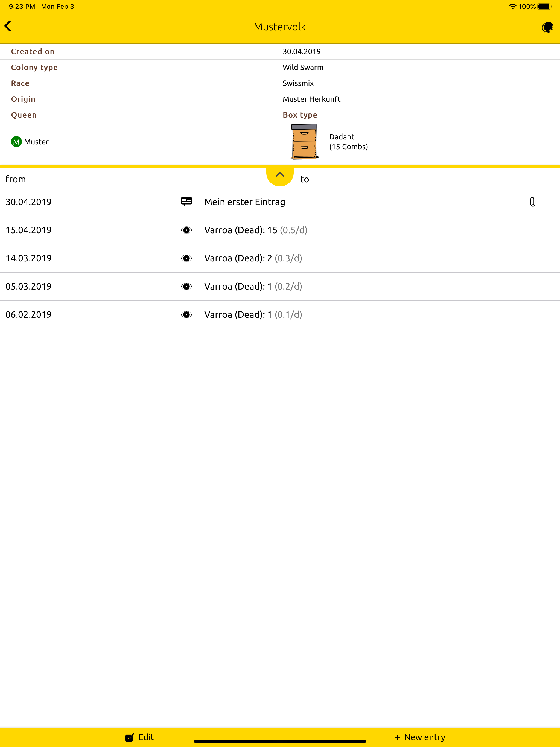Tap the 9:23 PM clock
This screenshot has width=560, height=747.
[22, 6]
